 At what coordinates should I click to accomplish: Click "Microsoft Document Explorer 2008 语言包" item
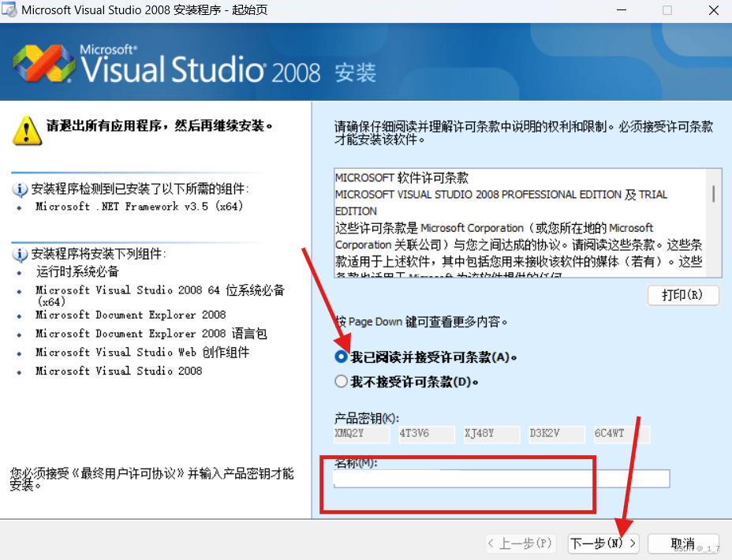(x=151, y=334)
